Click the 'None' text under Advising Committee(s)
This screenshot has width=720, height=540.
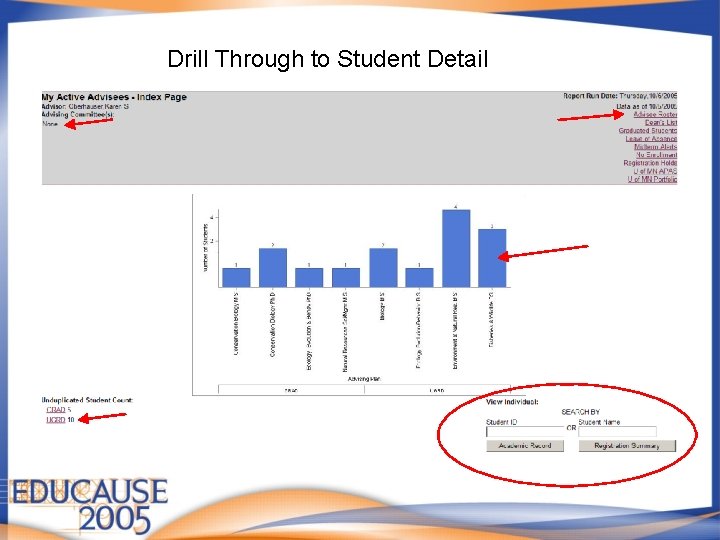tap(50, 124)
